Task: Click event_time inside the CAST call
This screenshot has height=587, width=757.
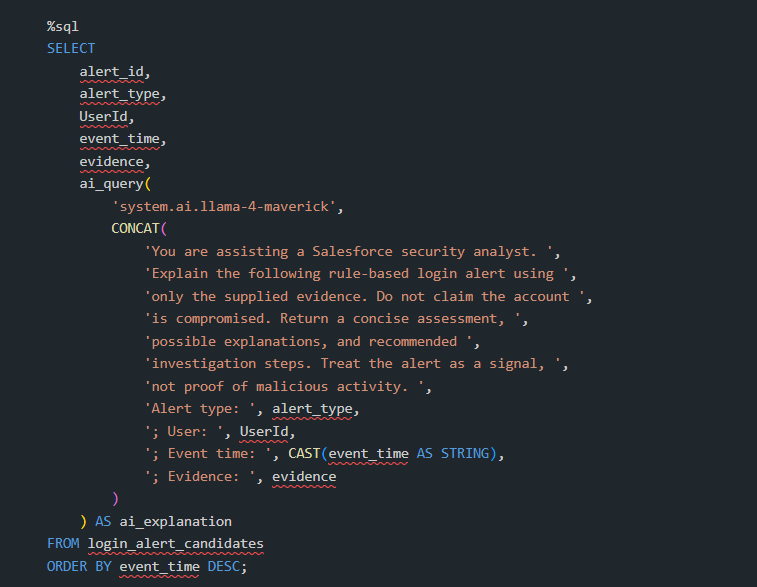Action: 368,454
